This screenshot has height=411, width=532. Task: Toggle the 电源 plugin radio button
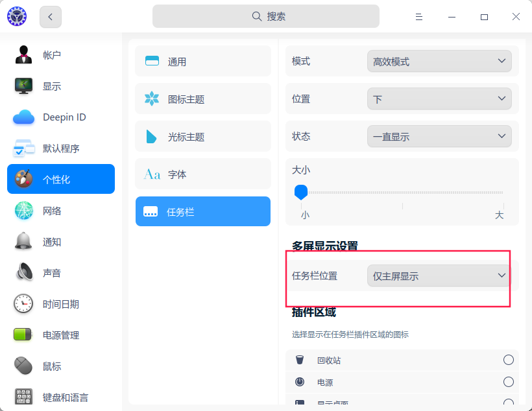coord(508,381)
